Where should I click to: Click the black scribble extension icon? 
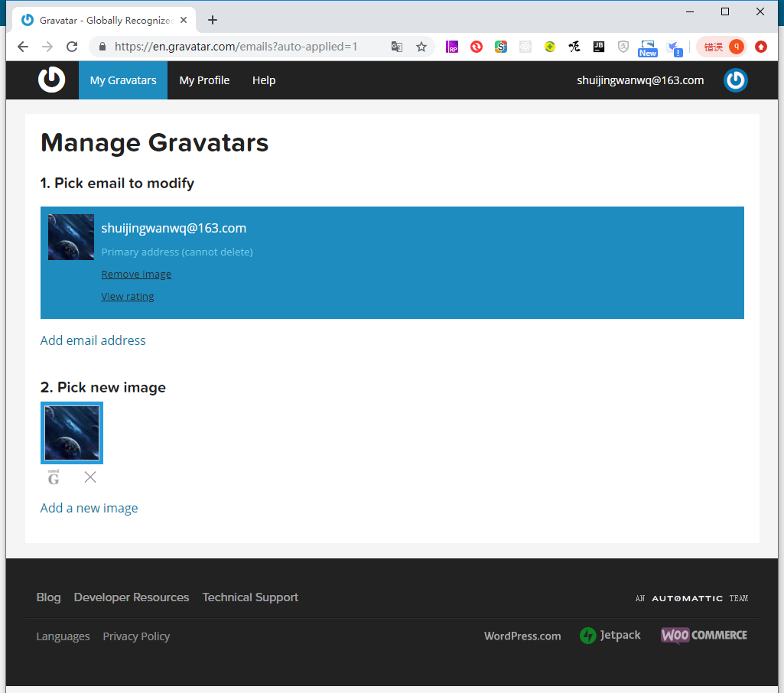click(574, 47)
